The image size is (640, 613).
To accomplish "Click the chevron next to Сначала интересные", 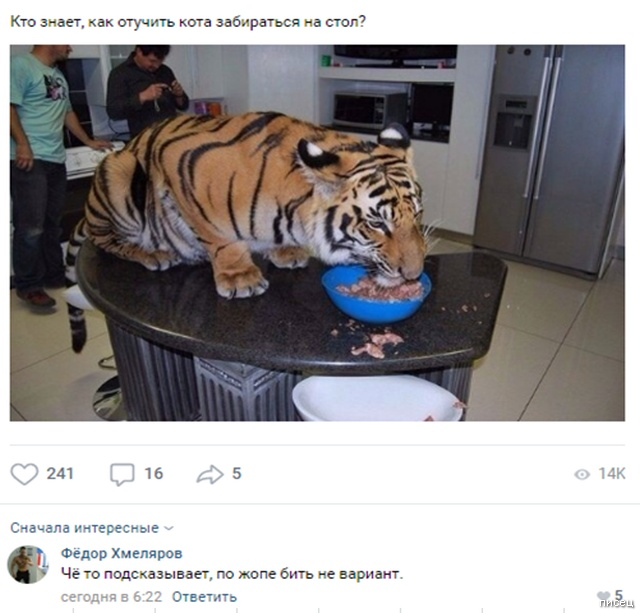I will (169, 529).
